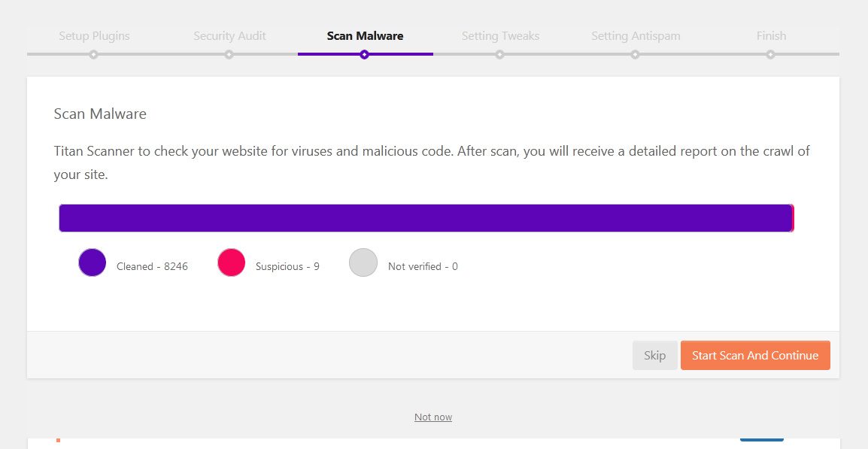Click the gray Not verified legend circle

[x=363, y=262]
